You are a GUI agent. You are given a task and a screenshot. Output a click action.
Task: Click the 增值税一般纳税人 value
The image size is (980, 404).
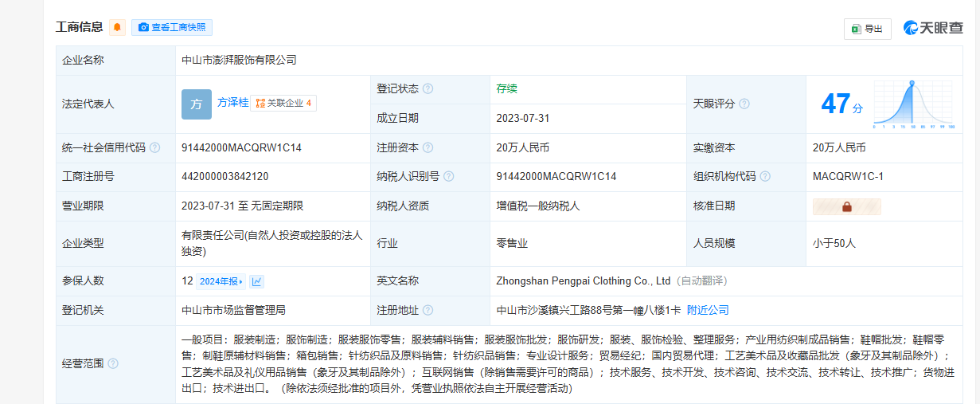[537, 206]
